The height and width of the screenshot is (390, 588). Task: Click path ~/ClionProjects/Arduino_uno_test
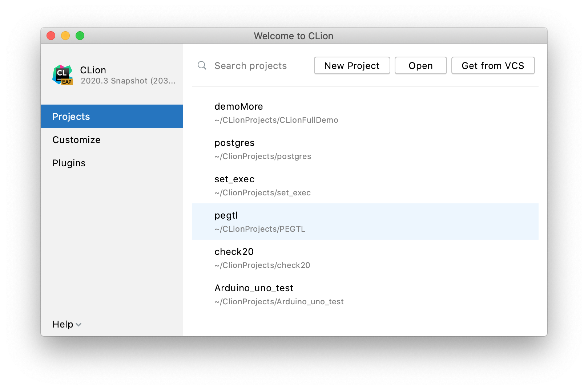[279, 302]
